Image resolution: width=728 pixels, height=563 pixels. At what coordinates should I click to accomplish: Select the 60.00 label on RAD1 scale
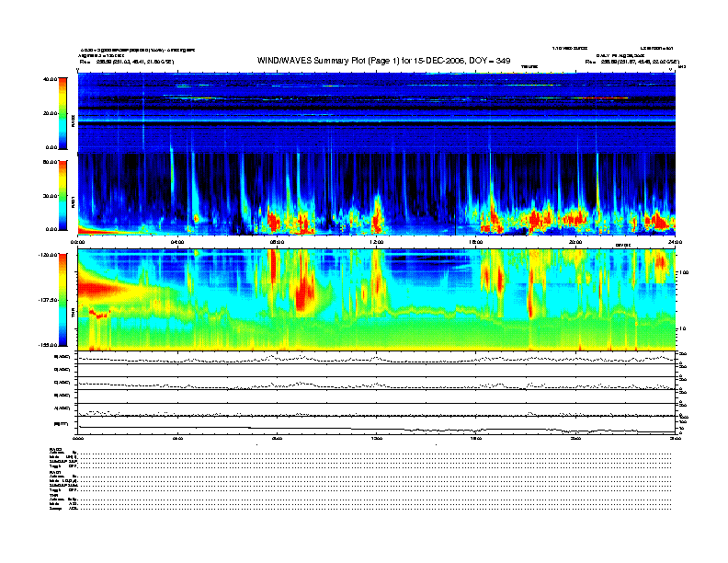50,162
